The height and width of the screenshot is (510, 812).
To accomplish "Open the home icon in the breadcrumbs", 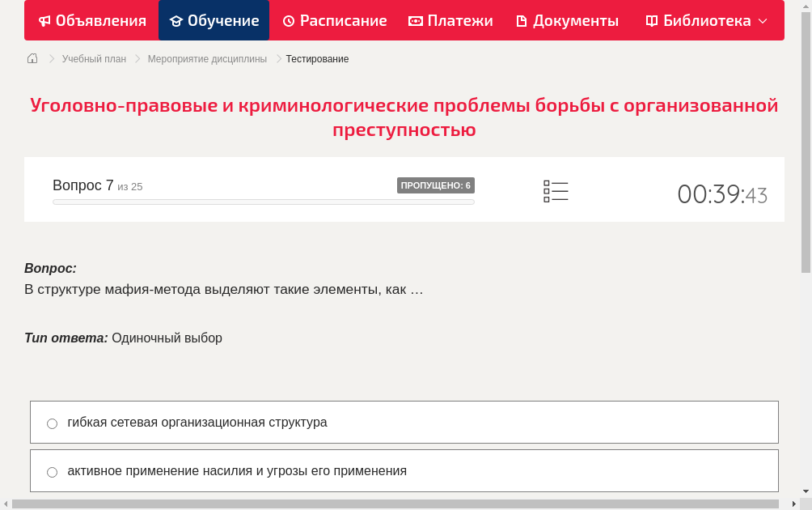I will pyautogui.click(x=32, y=57).
